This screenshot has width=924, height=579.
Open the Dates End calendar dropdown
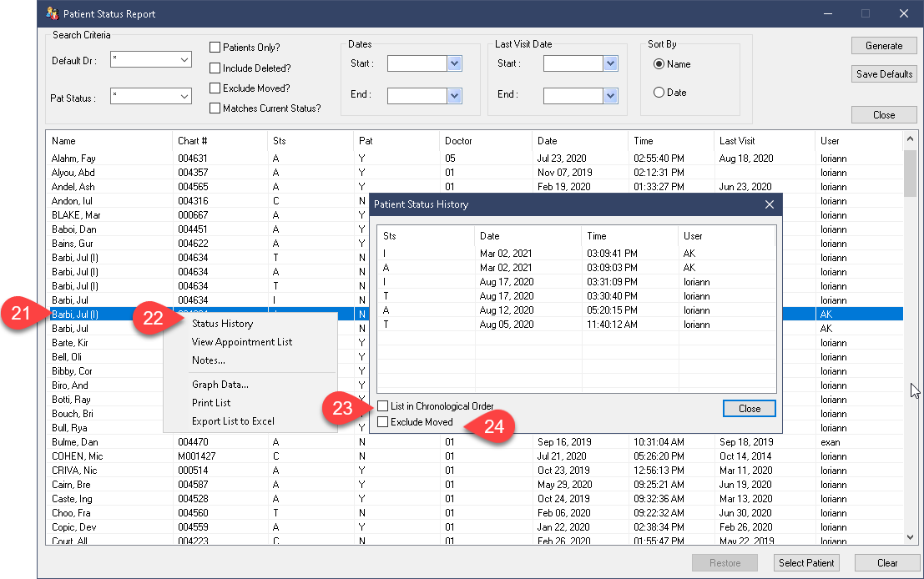coord(454,95)
